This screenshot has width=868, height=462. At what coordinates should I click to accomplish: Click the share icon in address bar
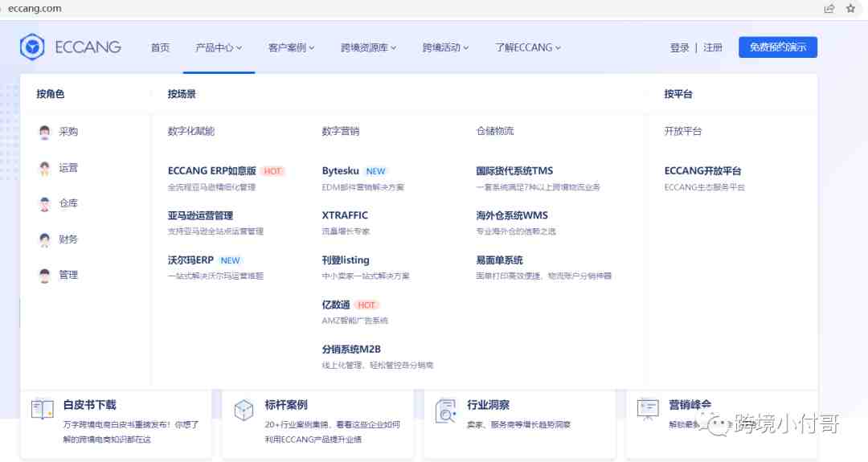click(829, 8)
